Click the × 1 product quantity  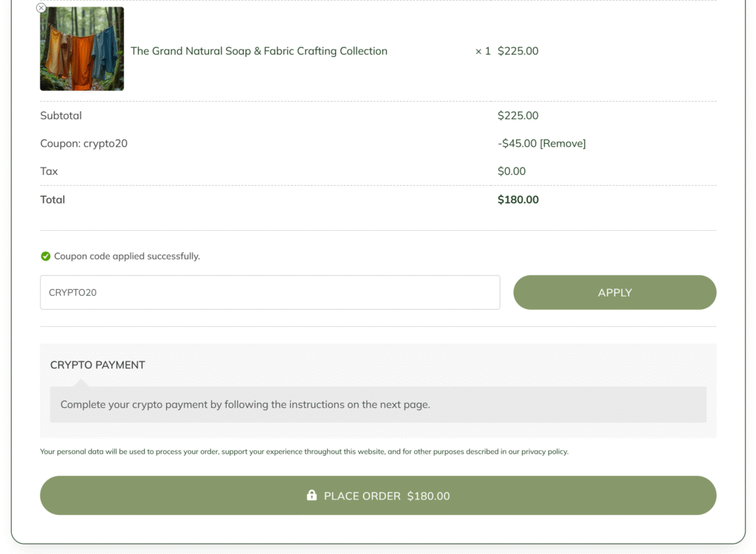(x=483, y=51)
